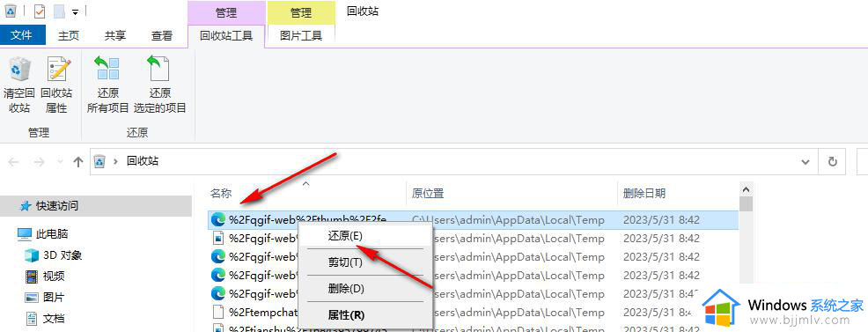Switch to the 主页 (Home) tab

tap(69, 36)
